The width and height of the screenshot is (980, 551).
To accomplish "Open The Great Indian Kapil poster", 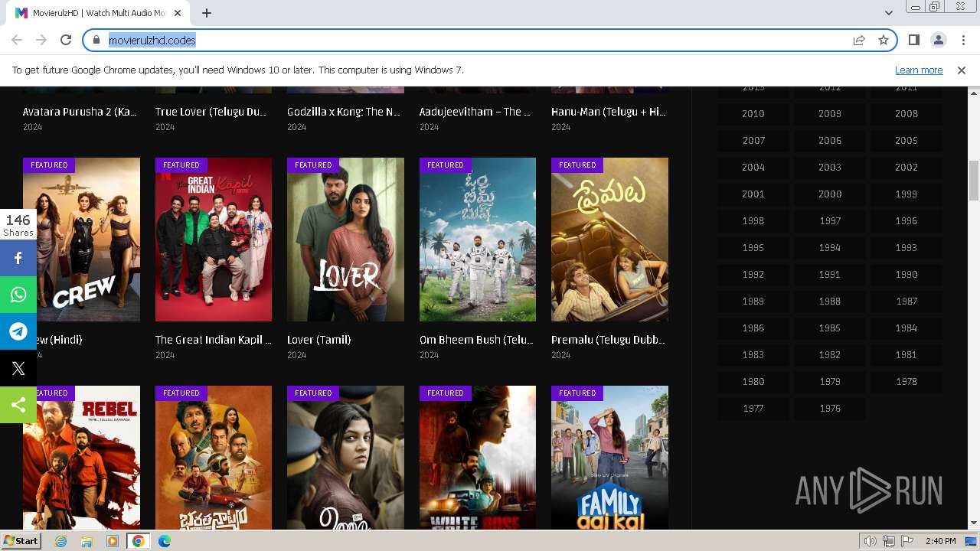I will coord(214,240).
